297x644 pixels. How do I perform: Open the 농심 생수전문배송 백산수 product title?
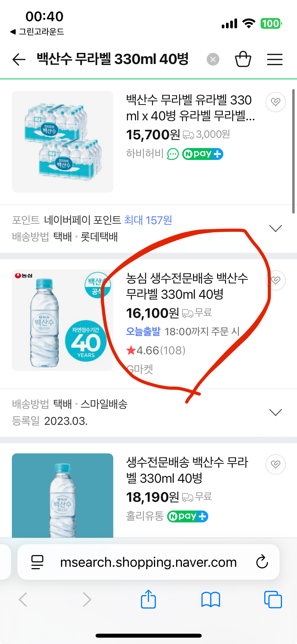pos(187,286)
